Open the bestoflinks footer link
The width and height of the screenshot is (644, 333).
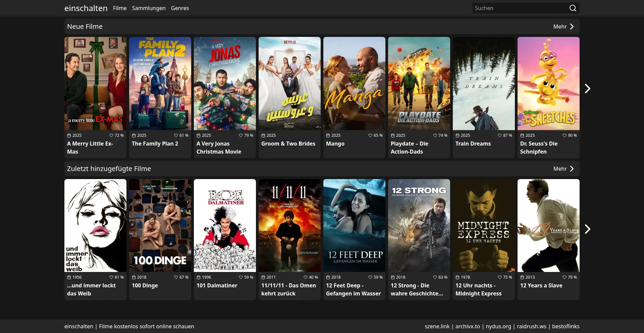pyautogui.click(x=566, y=326)
